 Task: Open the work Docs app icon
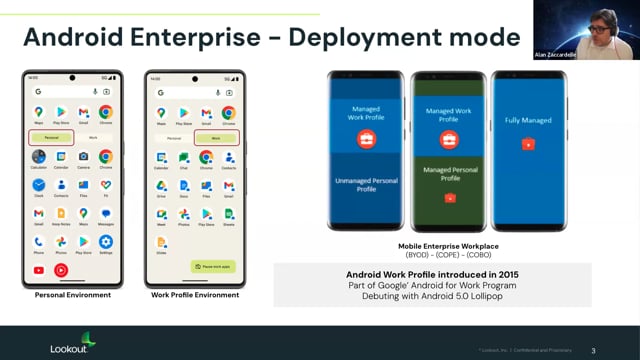tap(184, 186)
